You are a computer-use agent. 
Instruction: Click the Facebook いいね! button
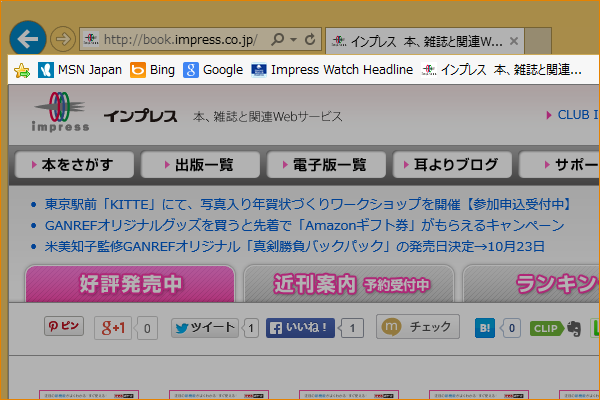300,328
